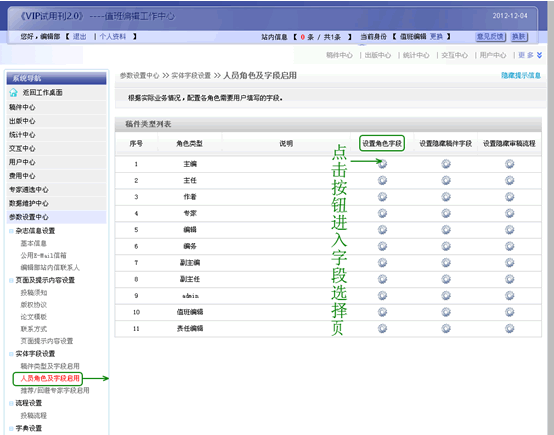Open role field settings gear for 主编
The image size is (554, 435).
click(382, 164)
